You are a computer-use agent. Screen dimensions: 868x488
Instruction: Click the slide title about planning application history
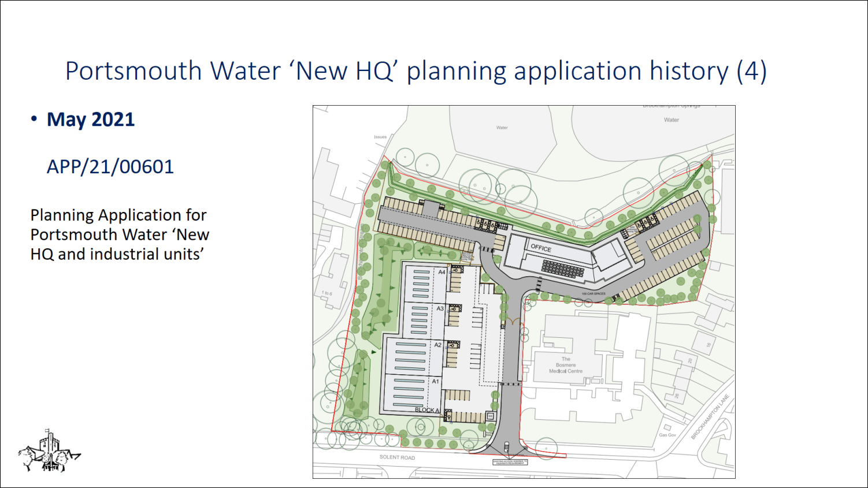(x=416, y=71)
